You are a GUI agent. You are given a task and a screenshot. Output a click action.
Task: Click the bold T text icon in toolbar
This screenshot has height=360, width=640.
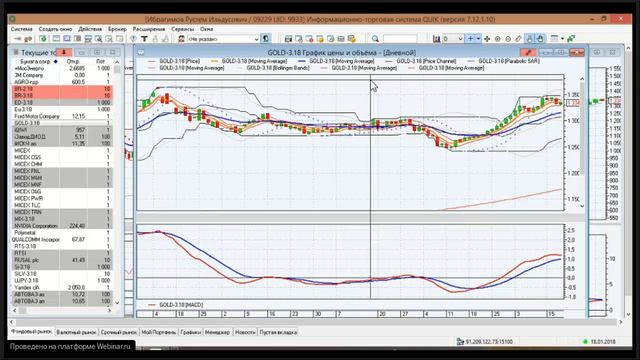click(x=144, y=39)
